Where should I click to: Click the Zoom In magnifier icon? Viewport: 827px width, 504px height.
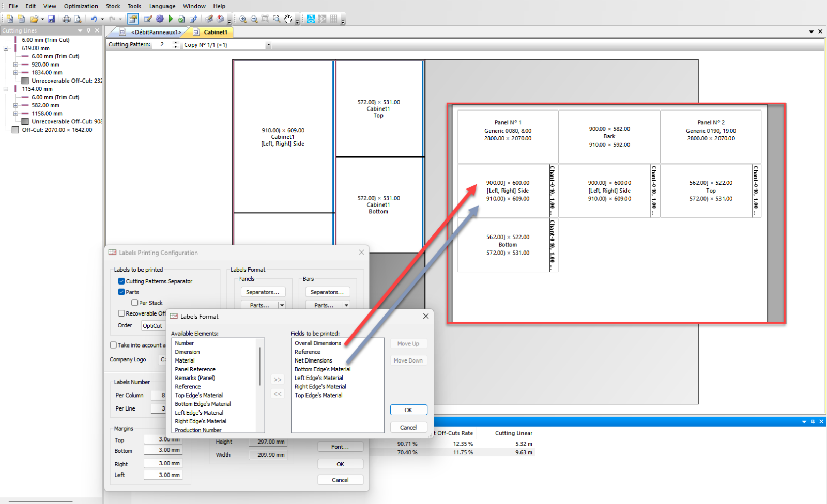(x=243, y=19)
